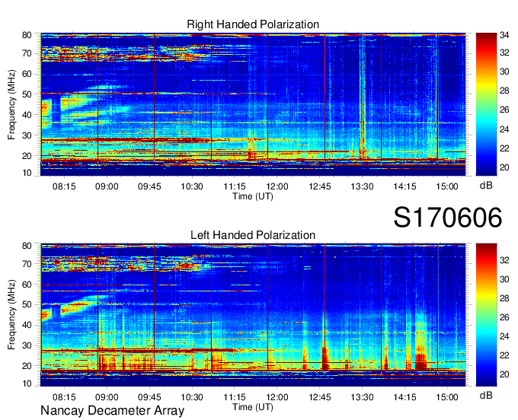Click the 08:15 tick on the lower time axis
The image size is (518, 420).
[x=64, y=397]
